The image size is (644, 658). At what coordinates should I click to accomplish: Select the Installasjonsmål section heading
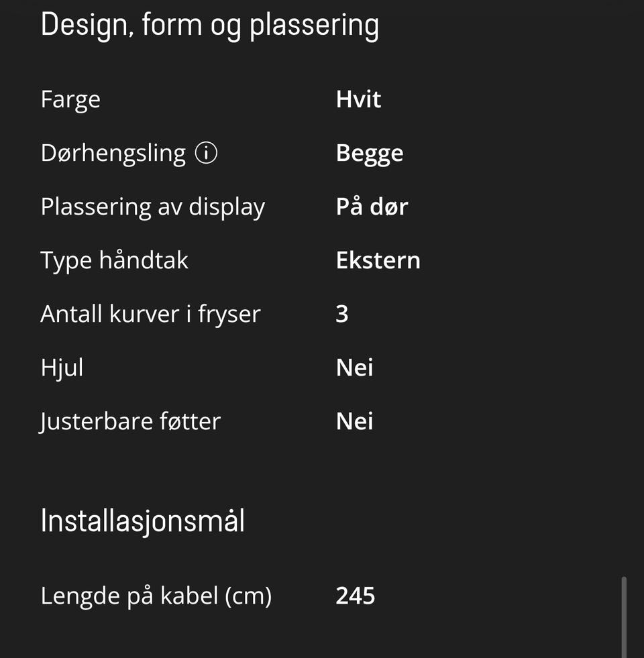[142, 522]
